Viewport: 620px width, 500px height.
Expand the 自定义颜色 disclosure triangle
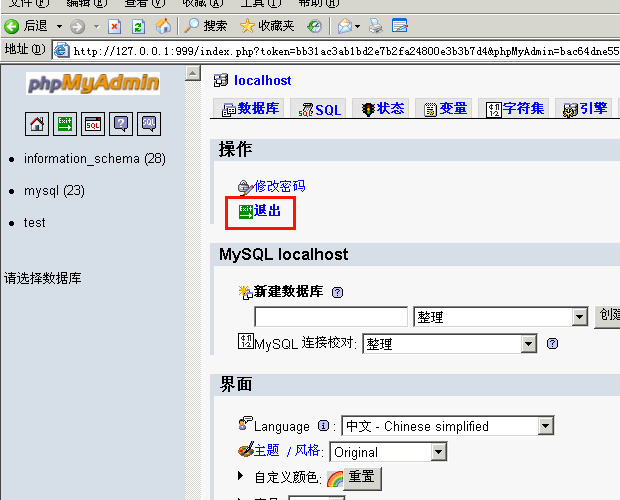pyautogui.click(x=241, y=476)
